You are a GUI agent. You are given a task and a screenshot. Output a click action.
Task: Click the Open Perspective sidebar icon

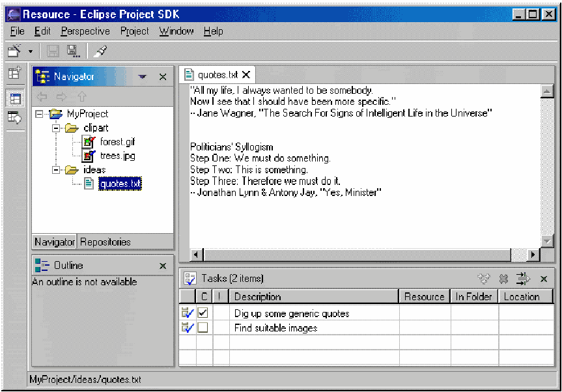pos(15,72)
